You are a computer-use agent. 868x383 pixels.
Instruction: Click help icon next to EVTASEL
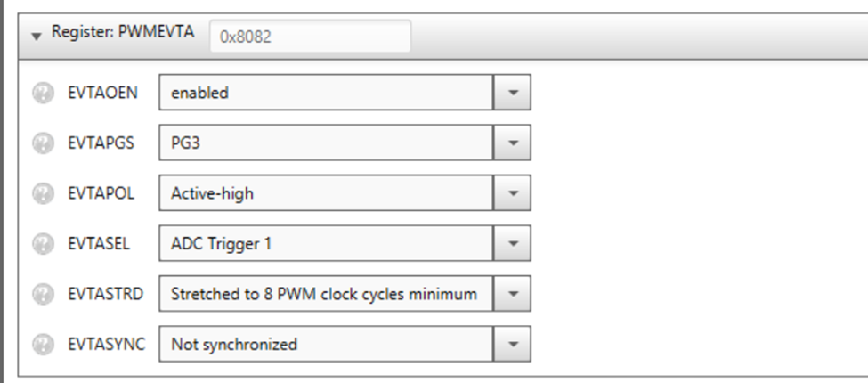(x=41, y=243)
